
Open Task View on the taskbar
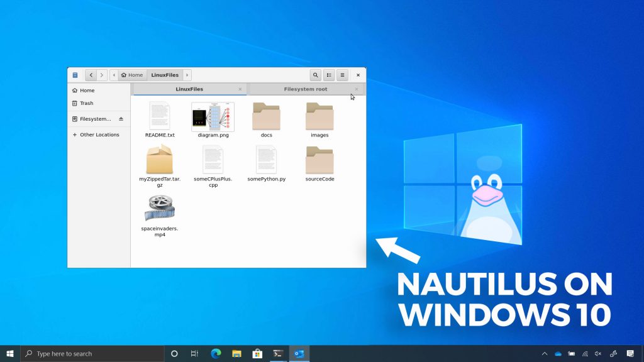(x=195, y=353)
